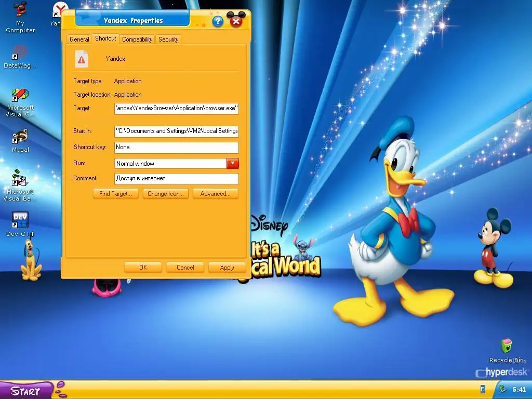The width and height of the screenshot is (532, 399).
Task: Select the Microsoft Visual Basic desktop icon
Action: pyautogui.click(x=20, y=185)
